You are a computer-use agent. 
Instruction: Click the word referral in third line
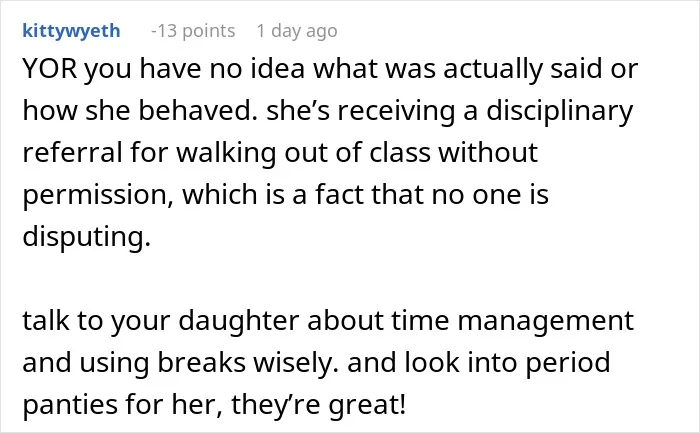(x=72, y=152)
